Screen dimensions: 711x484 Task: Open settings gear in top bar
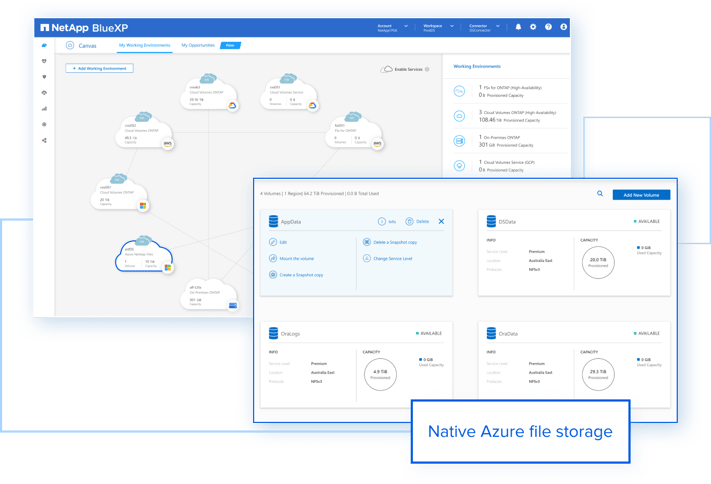(533, 27)
